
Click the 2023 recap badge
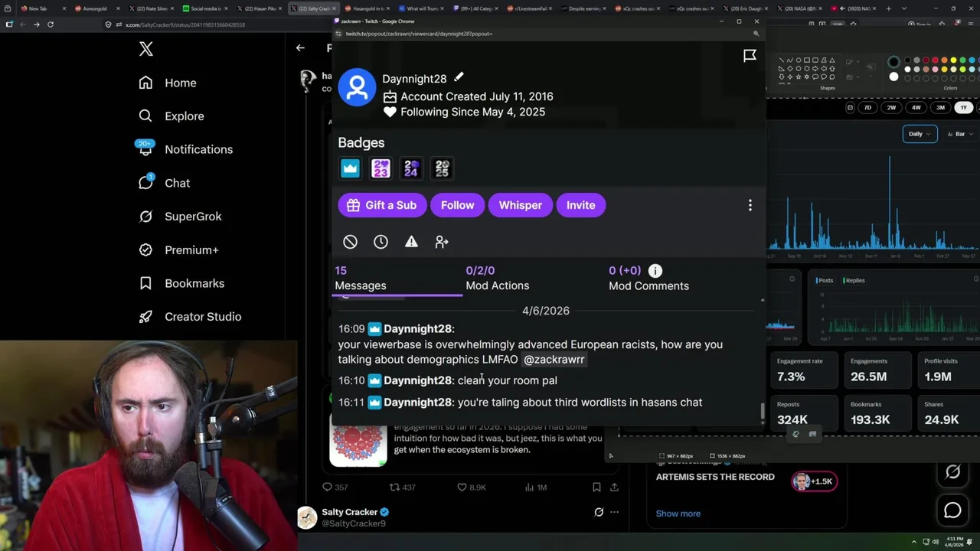[381, 168]
